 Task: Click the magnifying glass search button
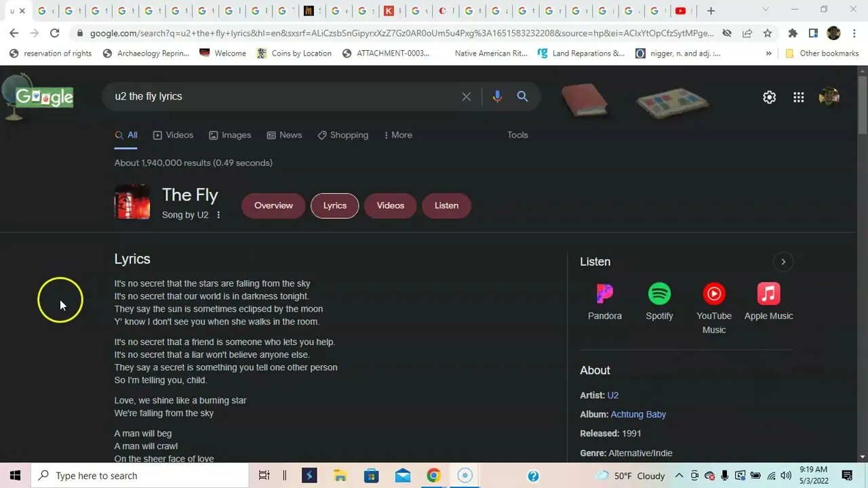tap(522, 96)
